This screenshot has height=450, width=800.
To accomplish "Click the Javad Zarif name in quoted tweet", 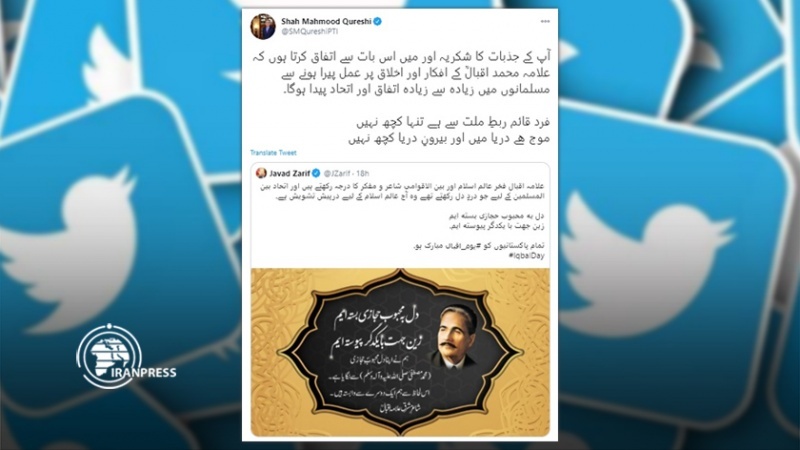I will tap(289, 173).
